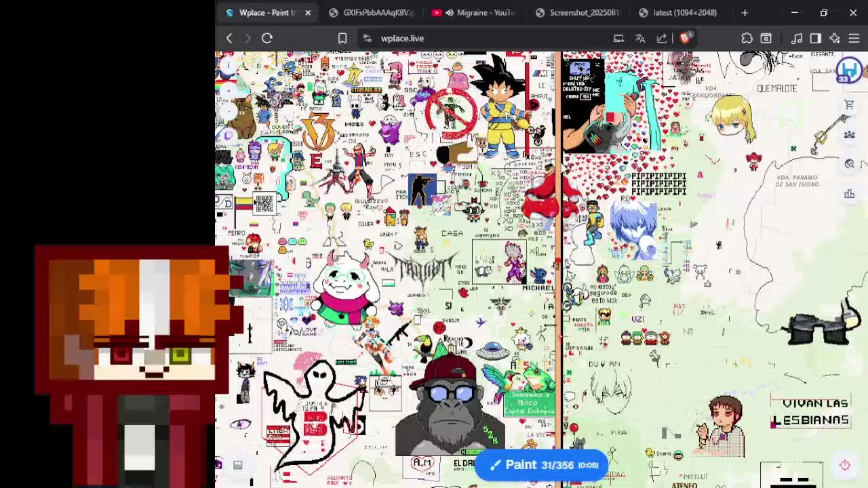868x488 pixels.
Task: Reload the wplace.live page
Action: tap(267, 39)
